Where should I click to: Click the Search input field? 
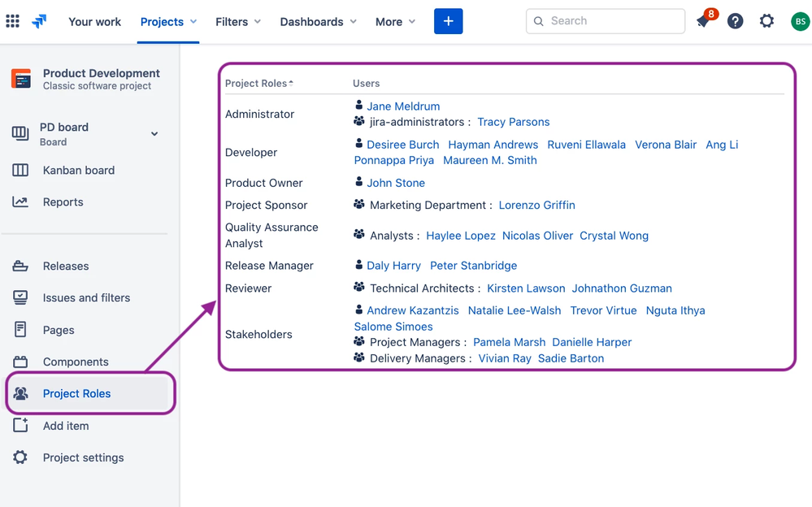point(605,21)
